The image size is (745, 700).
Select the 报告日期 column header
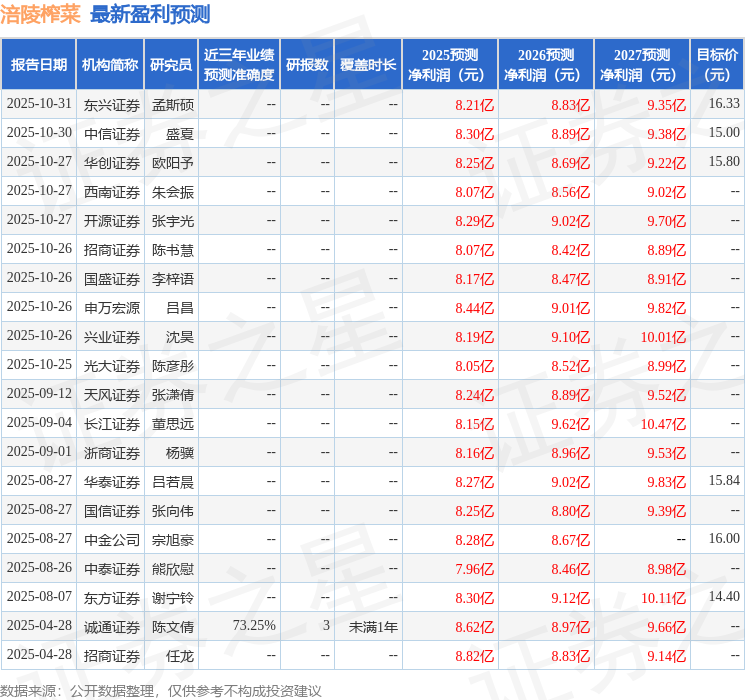point(38,64)
